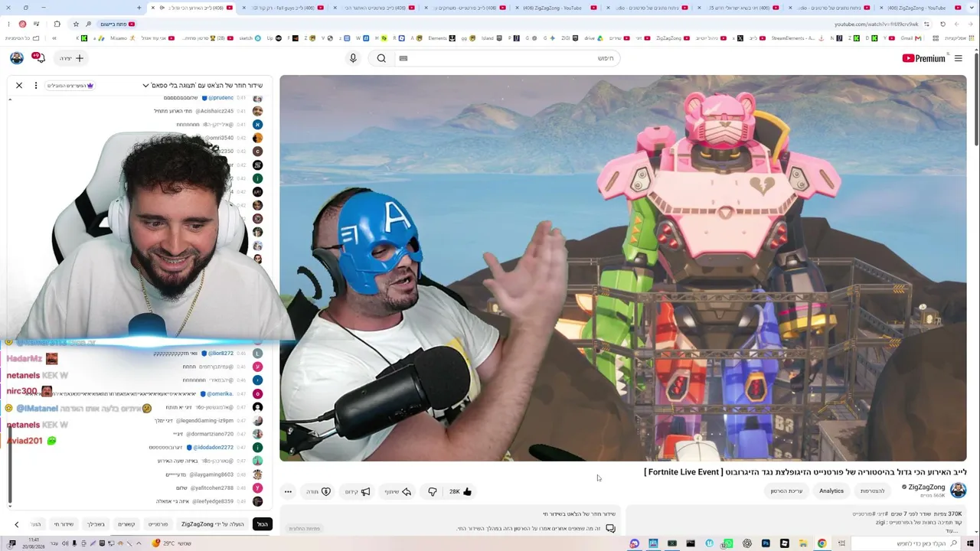Select the 'קשורים' filter chip
This screenshot has width=980, height=551.
pyautogui.click(x=126, y=524)
